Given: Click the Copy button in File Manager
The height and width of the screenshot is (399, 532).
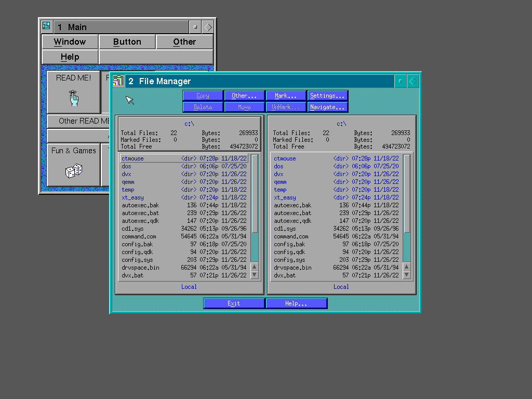Looking at the screenshot, I should 203,96.
